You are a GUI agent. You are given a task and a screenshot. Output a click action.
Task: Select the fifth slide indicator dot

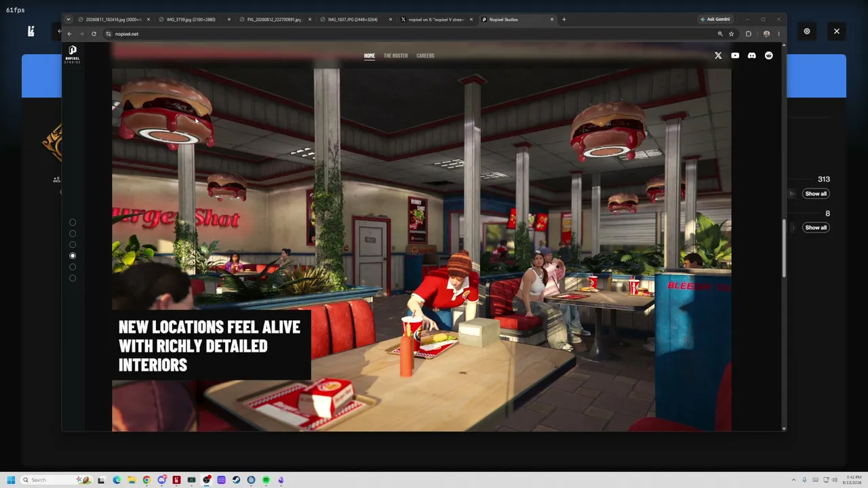(73, 267)
